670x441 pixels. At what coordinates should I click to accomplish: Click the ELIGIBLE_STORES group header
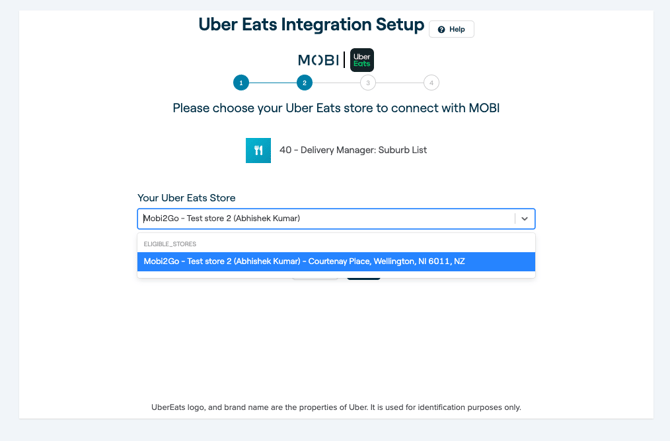click(170, 244)
